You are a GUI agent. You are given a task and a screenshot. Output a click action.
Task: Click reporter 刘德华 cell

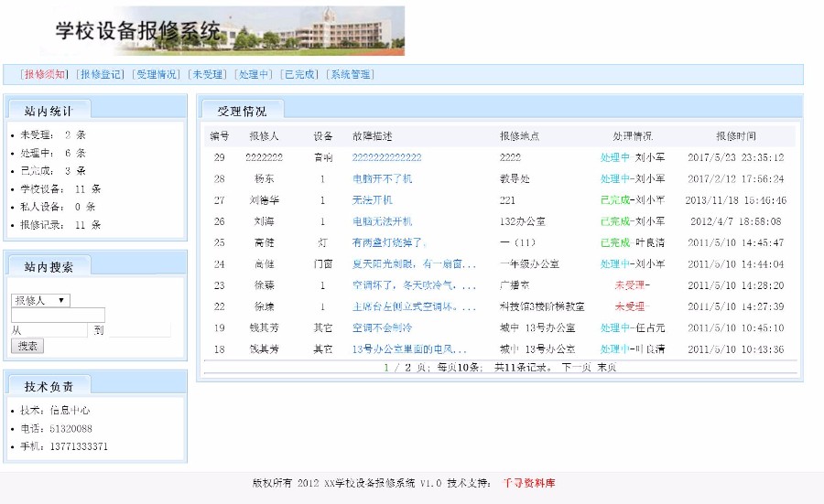point(264,200)
